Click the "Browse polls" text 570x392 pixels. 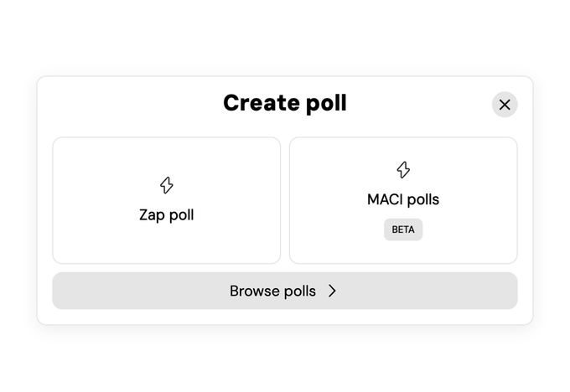[272, 291]
